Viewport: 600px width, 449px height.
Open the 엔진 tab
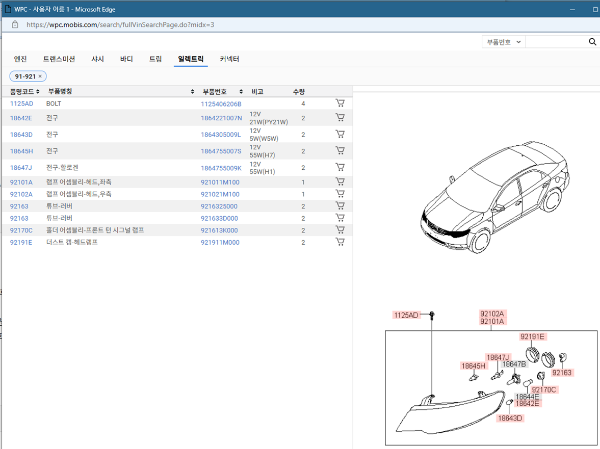point(20,59)
